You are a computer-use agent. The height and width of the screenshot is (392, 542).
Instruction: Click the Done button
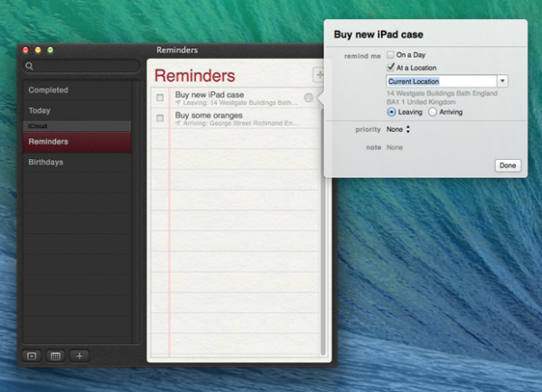tap(508, 165)
